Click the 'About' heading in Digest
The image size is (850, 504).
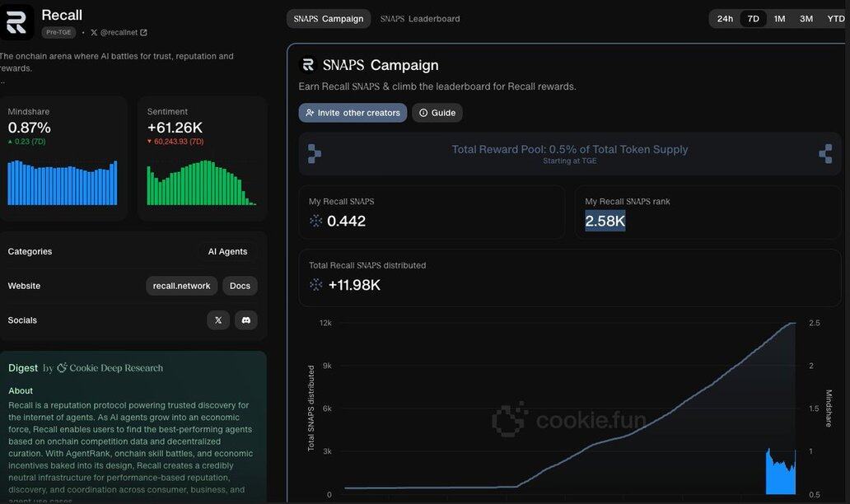21,390
